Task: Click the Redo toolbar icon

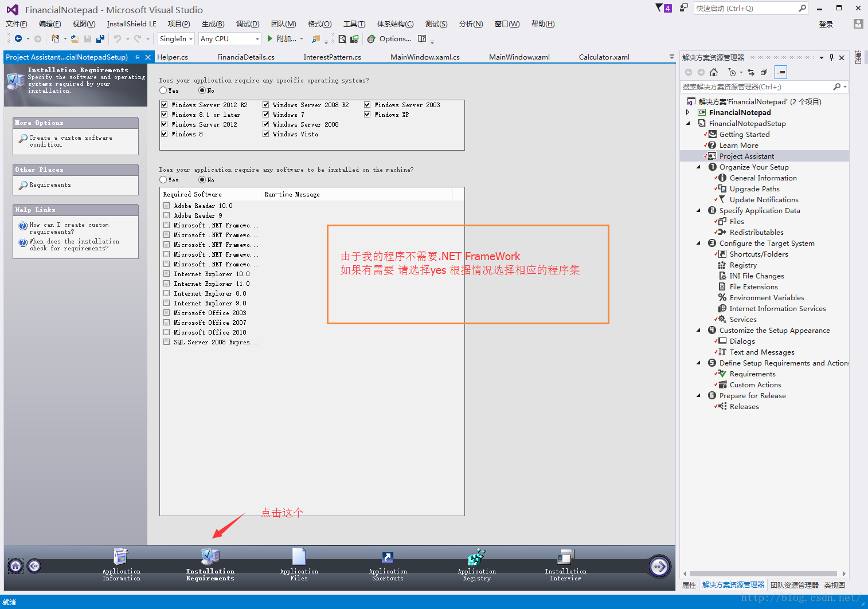Action: [138, 39]
